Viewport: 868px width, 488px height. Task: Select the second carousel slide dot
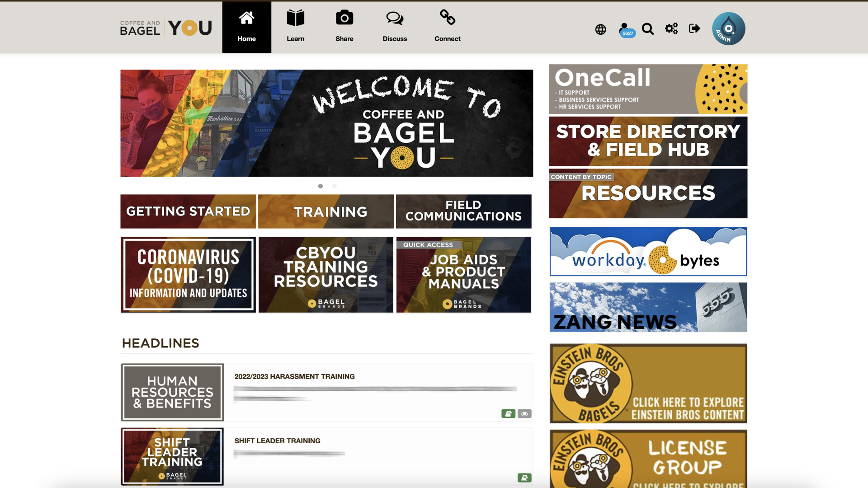(x=335, y=186)
